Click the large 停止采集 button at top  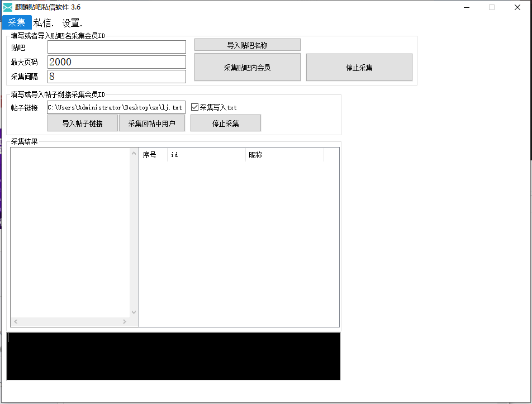359,67
